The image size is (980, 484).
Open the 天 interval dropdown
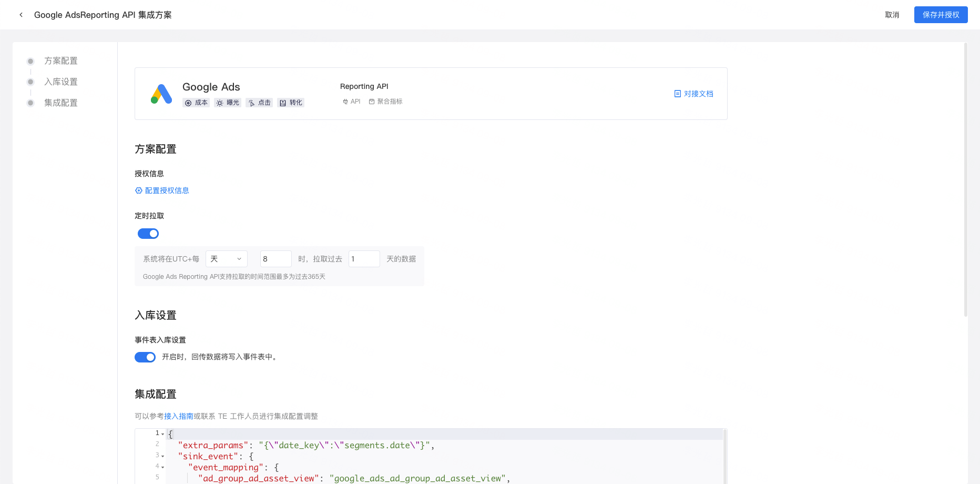coord(226,258)
